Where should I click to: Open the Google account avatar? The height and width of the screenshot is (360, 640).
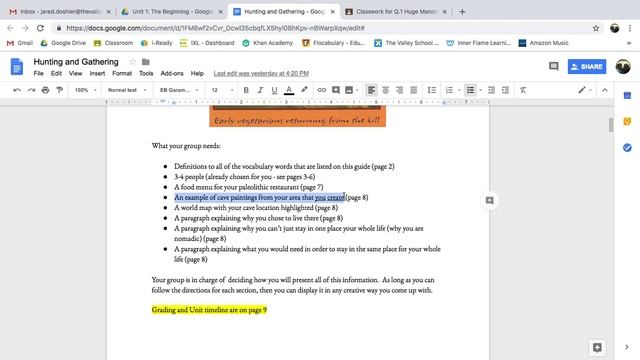(x=623, y=67)
